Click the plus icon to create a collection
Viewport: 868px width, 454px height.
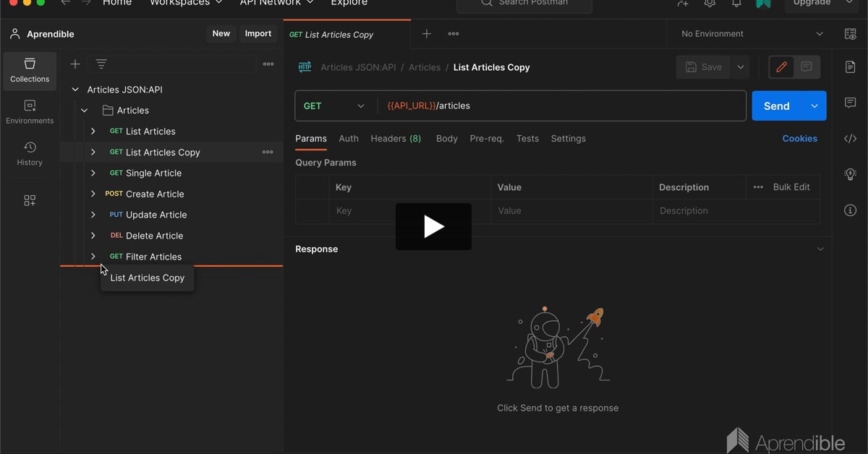coord(75,64)
